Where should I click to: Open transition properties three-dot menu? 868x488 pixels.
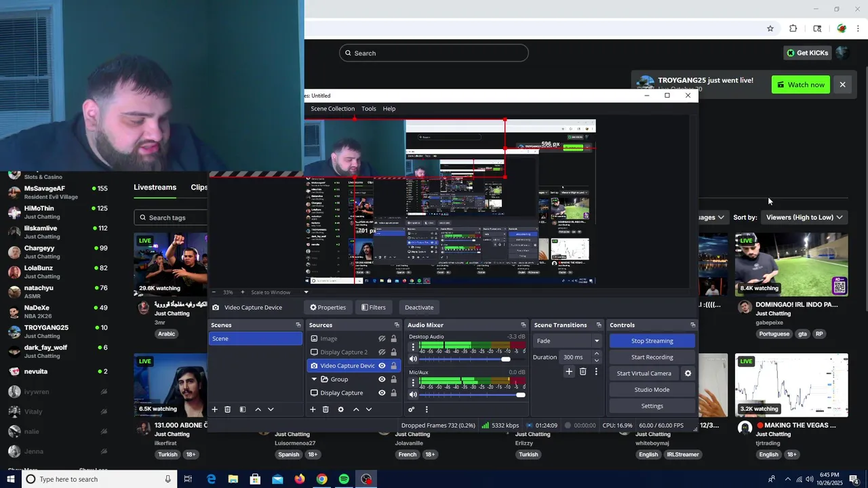point(596,371)
